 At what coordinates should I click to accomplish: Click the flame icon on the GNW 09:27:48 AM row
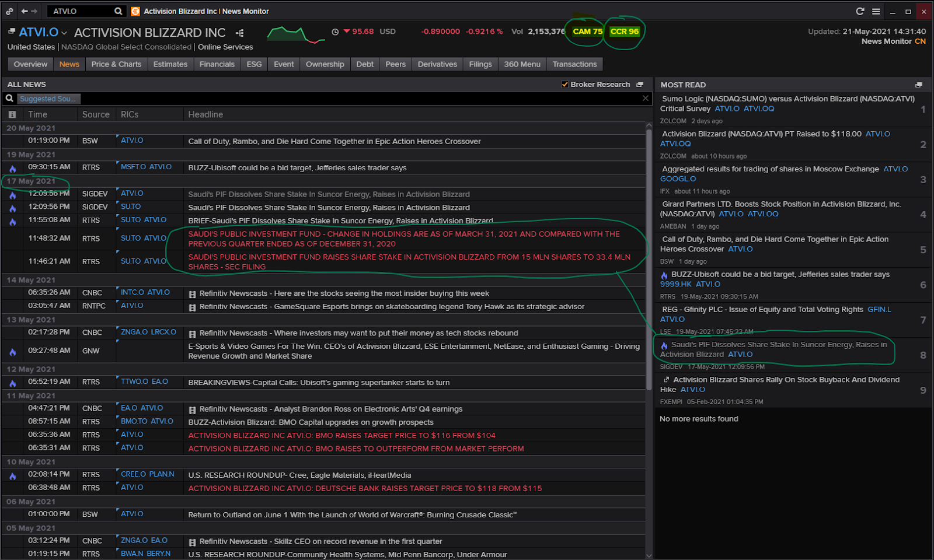point(12,352)
